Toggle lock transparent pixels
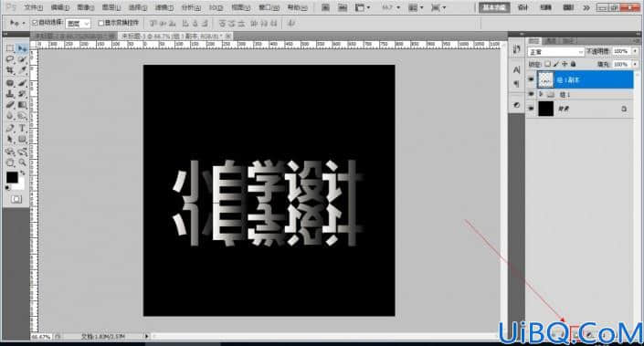The height and width of the screenshot is (346, 644). [x=547, y=64]
